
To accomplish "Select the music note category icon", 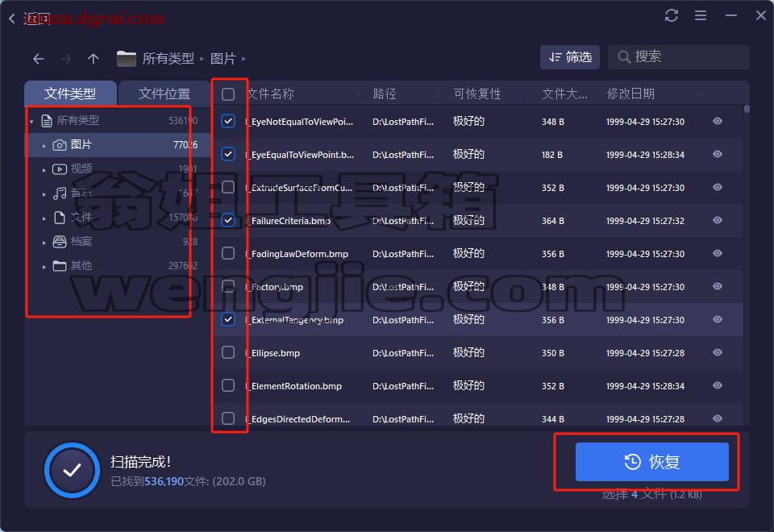I will tap(59, 193).
